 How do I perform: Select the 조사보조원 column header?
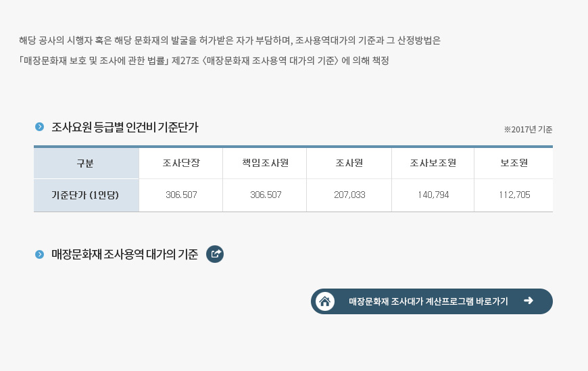point(433,163)
